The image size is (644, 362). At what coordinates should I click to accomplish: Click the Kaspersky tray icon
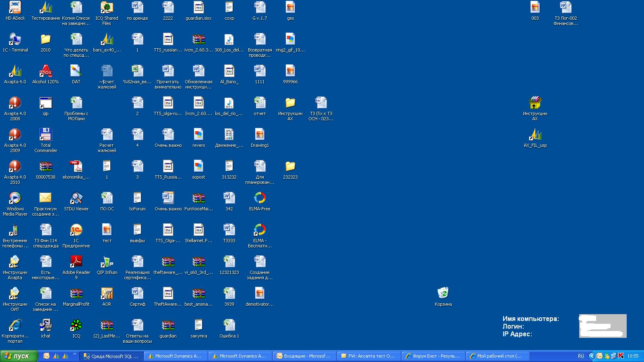(621, 356)
